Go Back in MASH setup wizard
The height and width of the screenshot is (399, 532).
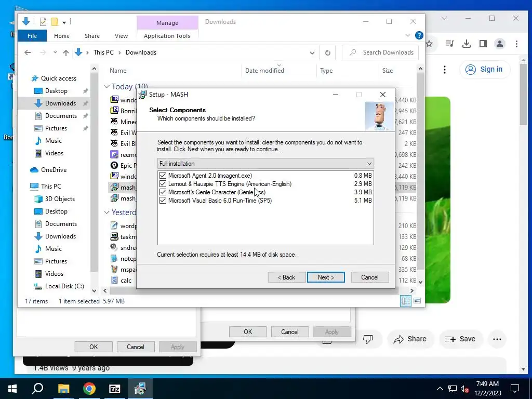tap(287, 277)
